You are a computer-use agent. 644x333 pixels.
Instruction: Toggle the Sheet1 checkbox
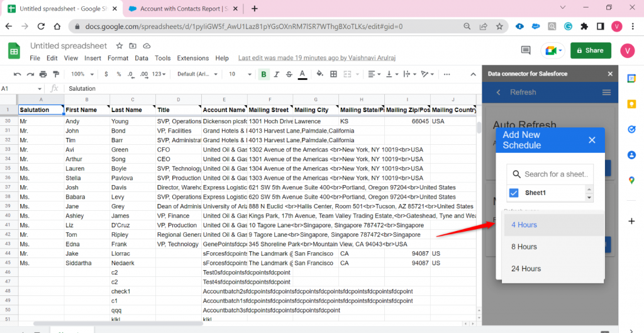(514, 193)
